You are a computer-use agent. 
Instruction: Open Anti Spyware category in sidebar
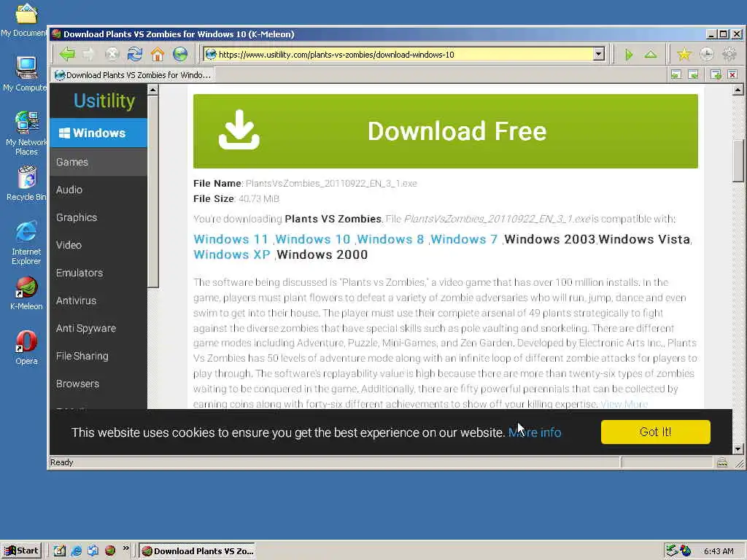(98, 328)
